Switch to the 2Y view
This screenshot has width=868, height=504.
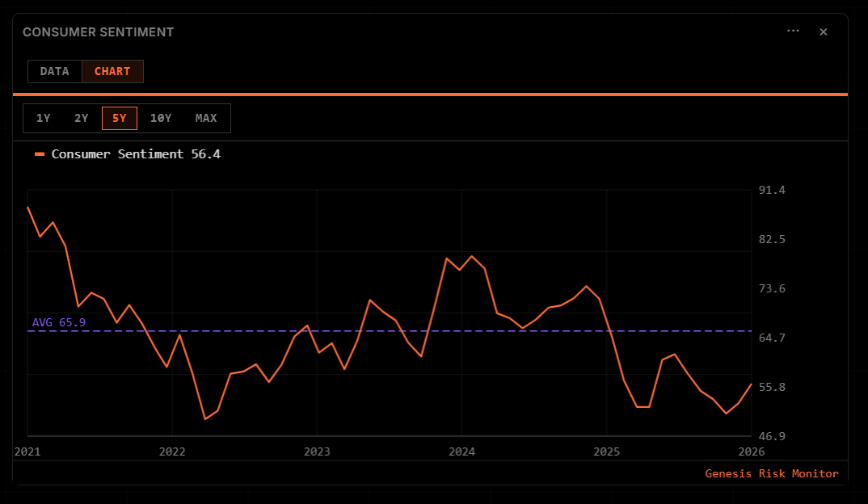click(81, 118)
